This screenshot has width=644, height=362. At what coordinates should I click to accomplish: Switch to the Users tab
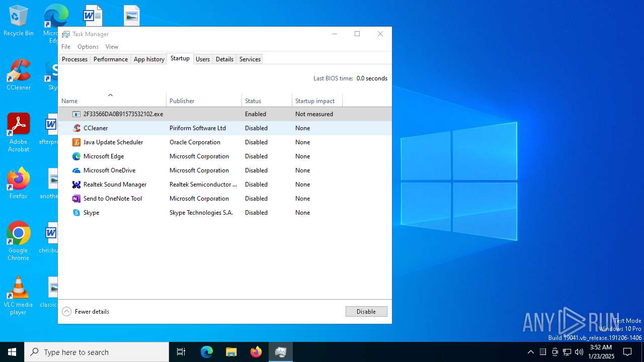(203, 59)
